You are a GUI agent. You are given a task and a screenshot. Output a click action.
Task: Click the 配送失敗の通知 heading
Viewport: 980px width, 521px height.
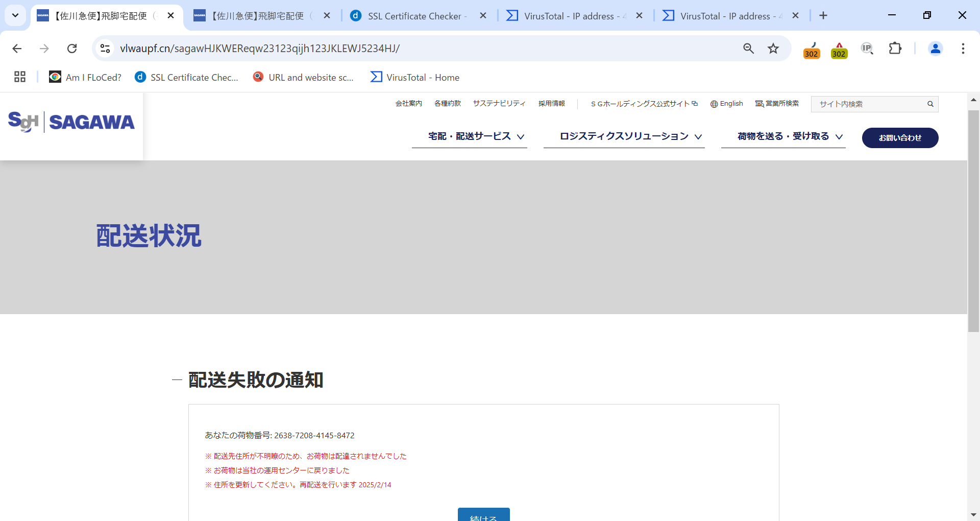[256, 380]
